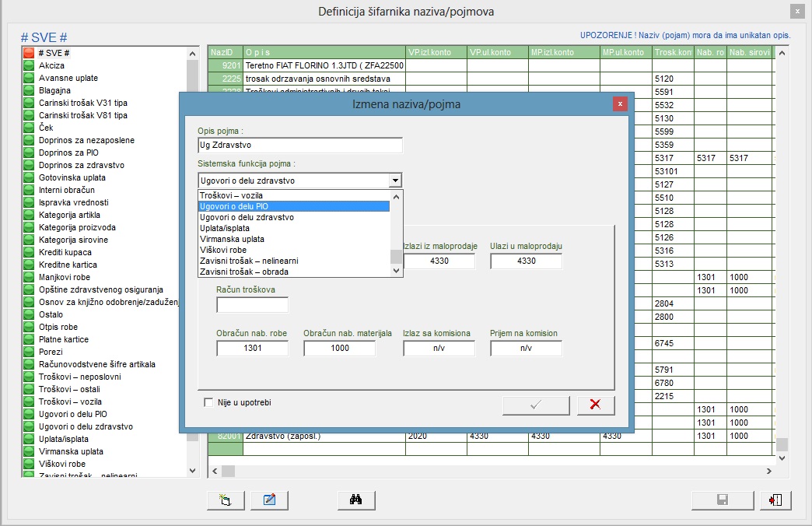
Task: Select 'Viškovi robe' from the dropdown list
Action: pyautogui.click(x=224, y=250)
